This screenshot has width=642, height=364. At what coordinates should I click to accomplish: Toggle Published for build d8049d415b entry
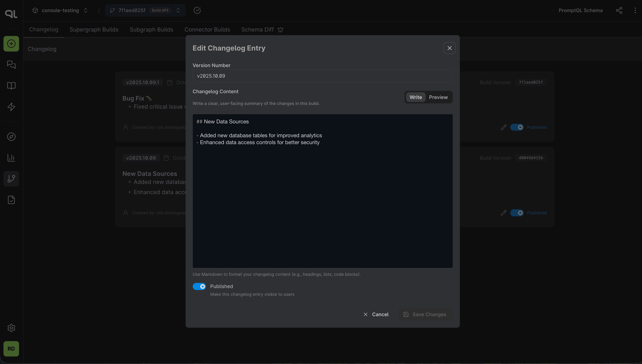tap(517, 213)
